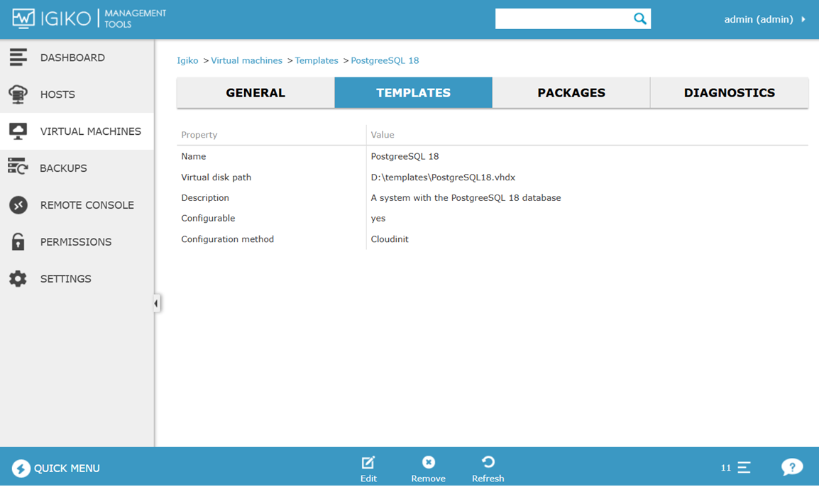Image resolution: width=819 pixels, height=504 pixels.
Task: Click the Settings gear icon
Action: (18, 279)
